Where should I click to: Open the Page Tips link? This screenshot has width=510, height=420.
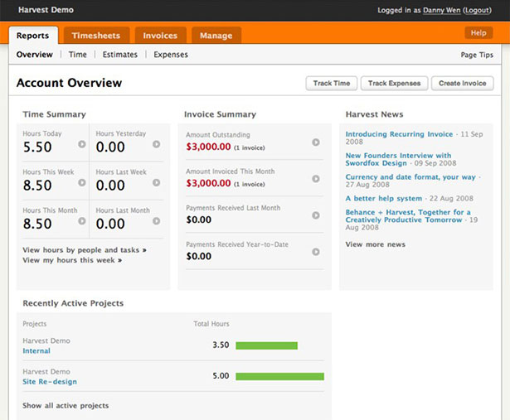click(477, 55)
